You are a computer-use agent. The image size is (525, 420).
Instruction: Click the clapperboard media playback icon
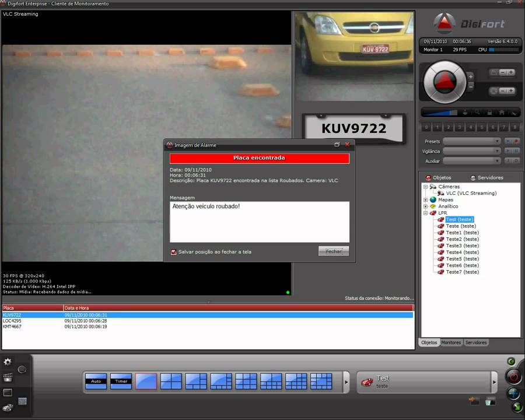8,377
